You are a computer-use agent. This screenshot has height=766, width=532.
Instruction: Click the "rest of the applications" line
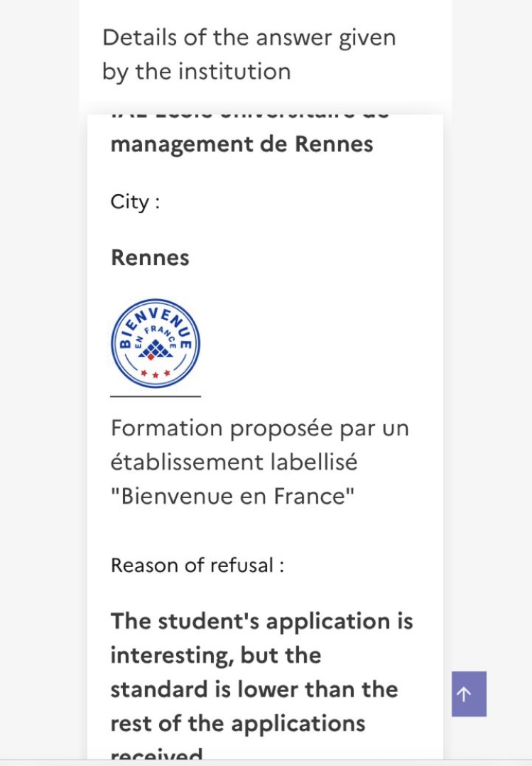point(237,723)
